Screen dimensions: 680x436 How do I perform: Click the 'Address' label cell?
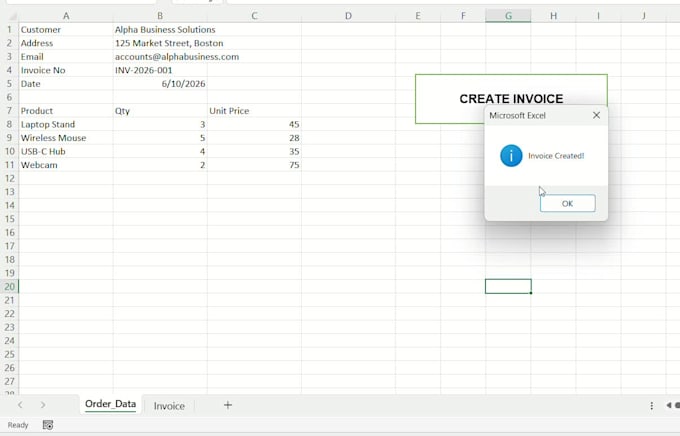point(66,43)
